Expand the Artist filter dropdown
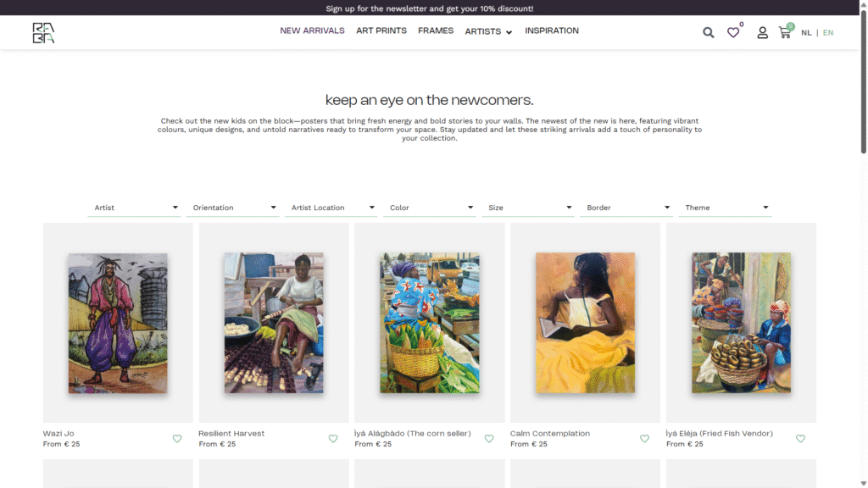The width and height of the screenshot is (868, 488). (x=136, y=208)
